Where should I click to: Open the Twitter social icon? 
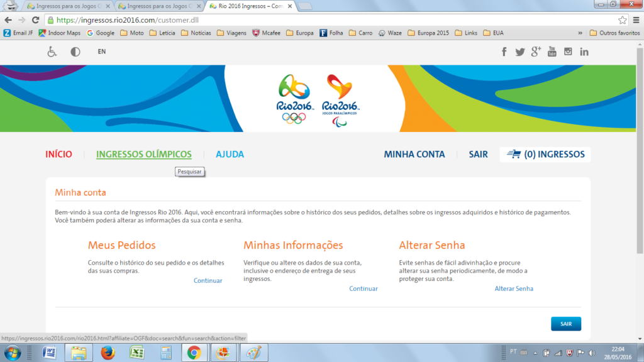point(520,52)
